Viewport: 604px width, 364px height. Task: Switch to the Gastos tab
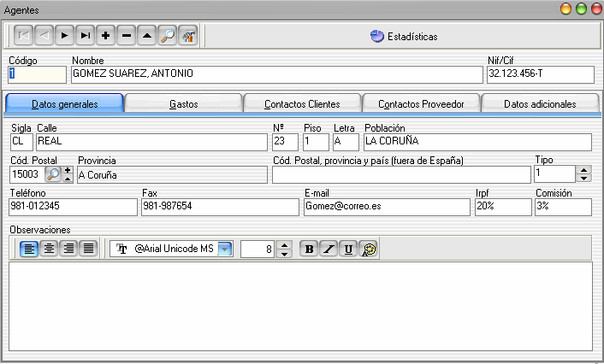click(184, 103)
